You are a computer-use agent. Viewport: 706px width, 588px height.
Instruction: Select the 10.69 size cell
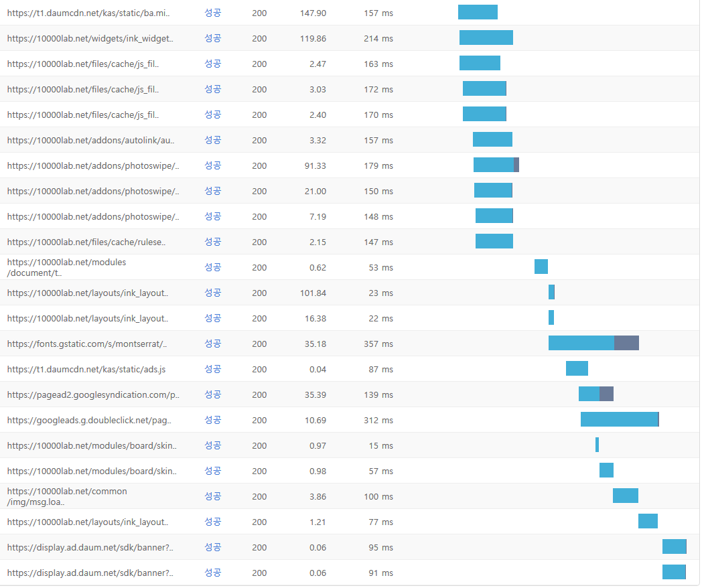[x=315, y=420]
